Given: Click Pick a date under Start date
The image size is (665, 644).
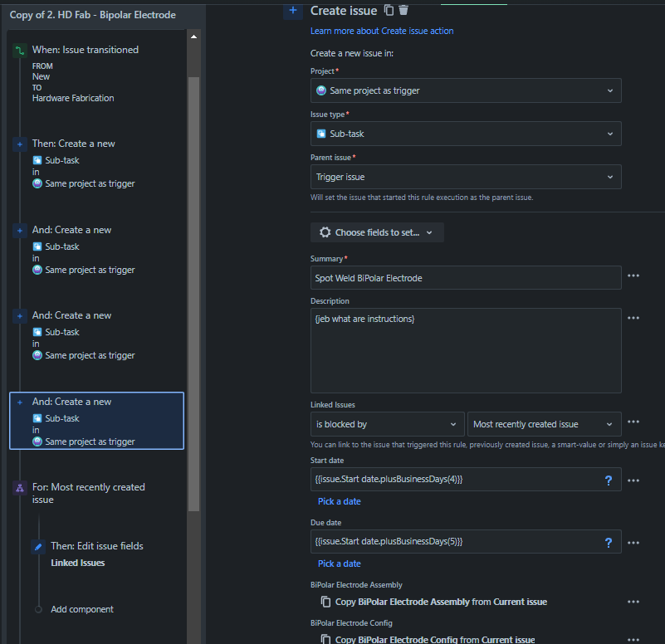Looking at the screenshot, I should coord(340,501).
